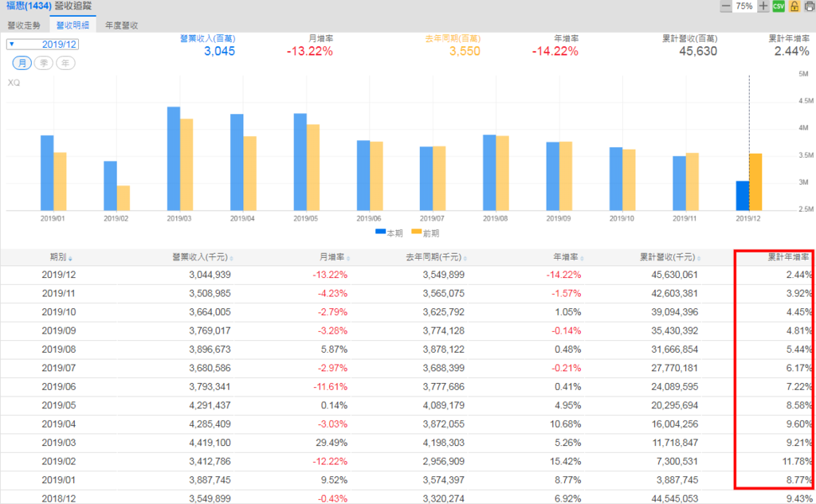
Task: Sort table by 年增率 column
Action: tap(567, 257)
